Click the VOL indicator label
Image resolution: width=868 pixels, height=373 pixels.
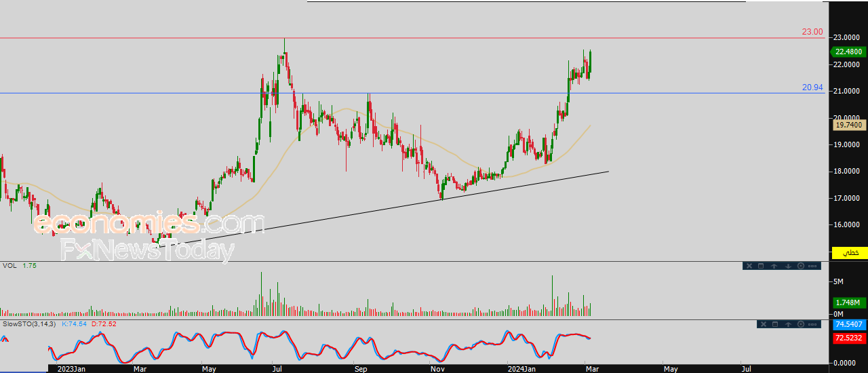9,266
